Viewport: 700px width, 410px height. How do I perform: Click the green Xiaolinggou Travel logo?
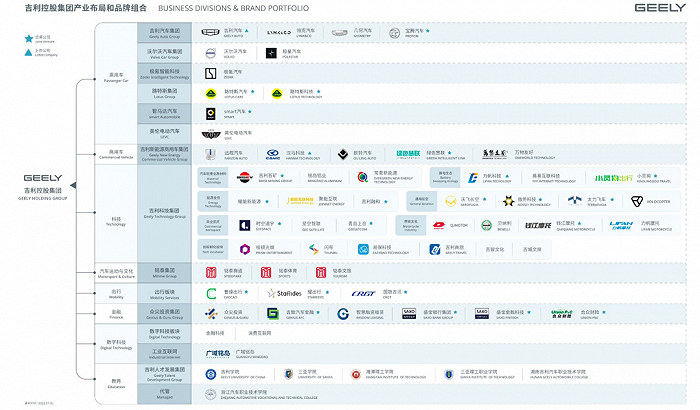[614, 178]
